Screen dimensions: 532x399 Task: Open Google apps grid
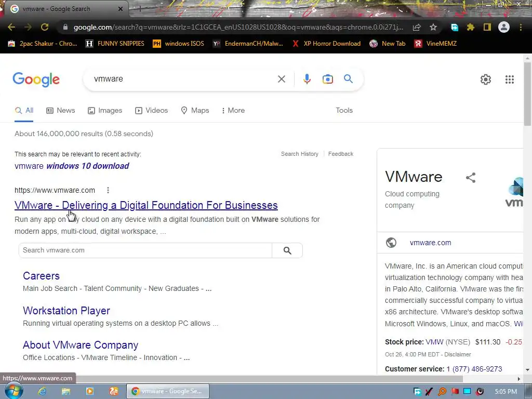[510, 79]
